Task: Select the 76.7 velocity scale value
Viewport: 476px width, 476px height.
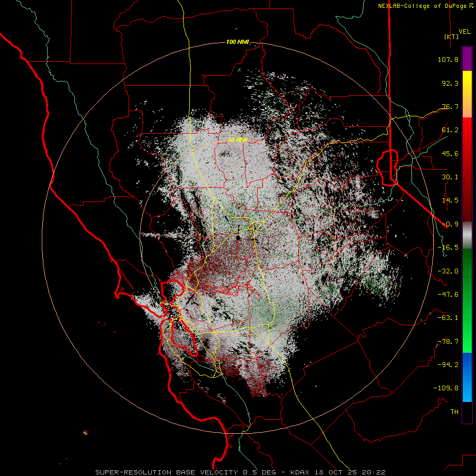Action: (450, 106)
